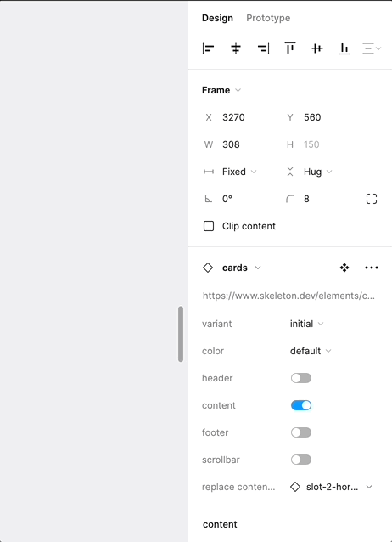Open the skeleton.dev documentation link
The image size is (392, 542).
(x=288, y=296)
